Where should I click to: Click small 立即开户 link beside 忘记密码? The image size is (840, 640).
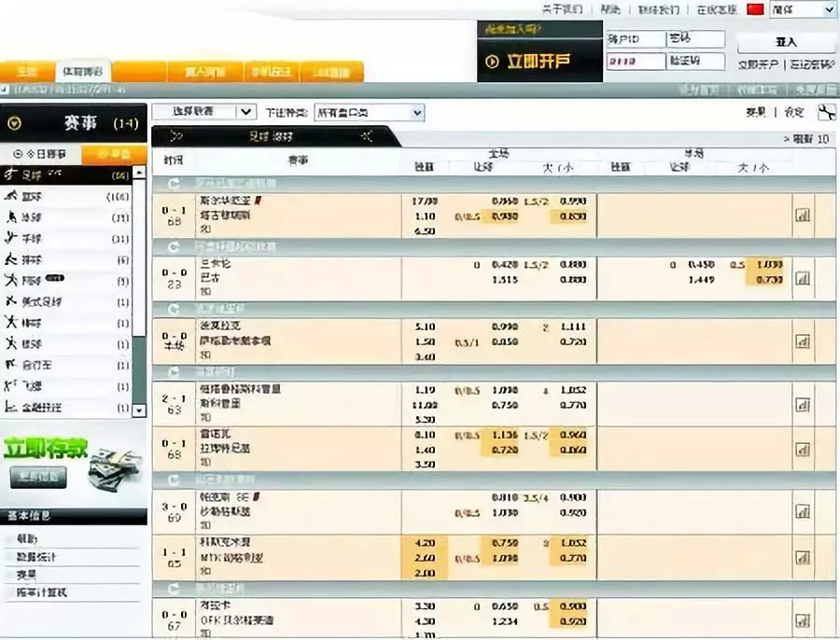point(758,64)
